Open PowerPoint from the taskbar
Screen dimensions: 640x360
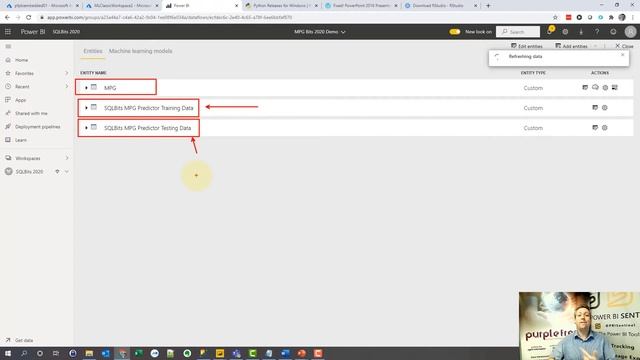pos(302,353)
